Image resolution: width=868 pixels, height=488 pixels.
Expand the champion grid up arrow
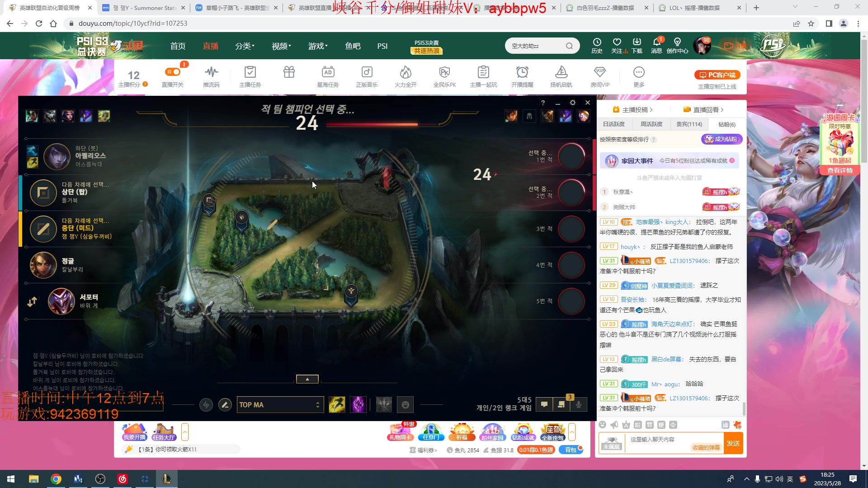307,379
